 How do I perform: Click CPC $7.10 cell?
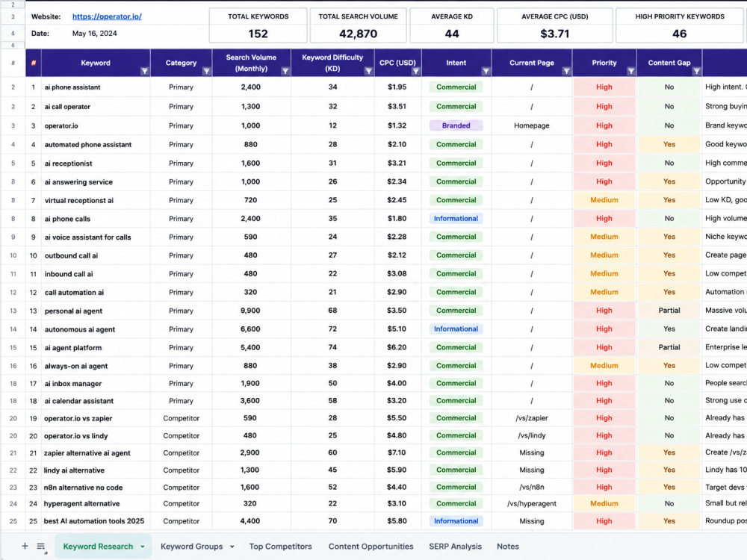pos(397,452)
